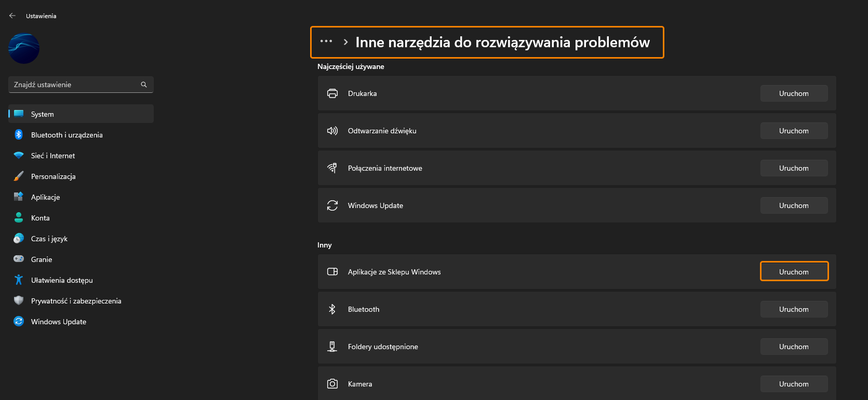This screenshot has width=868, height=400.
Task: Click the Windows Update sync icon in list
Action: coord(332,205)
